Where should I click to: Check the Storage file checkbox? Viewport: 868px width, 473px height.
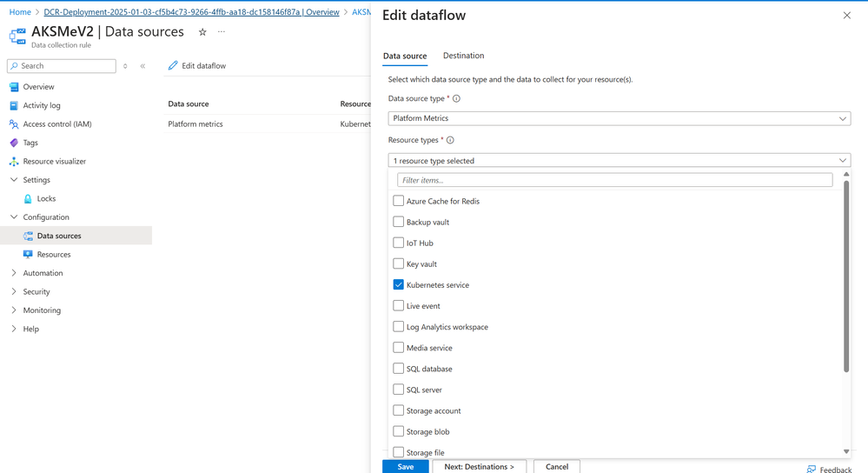click(398, 452)
